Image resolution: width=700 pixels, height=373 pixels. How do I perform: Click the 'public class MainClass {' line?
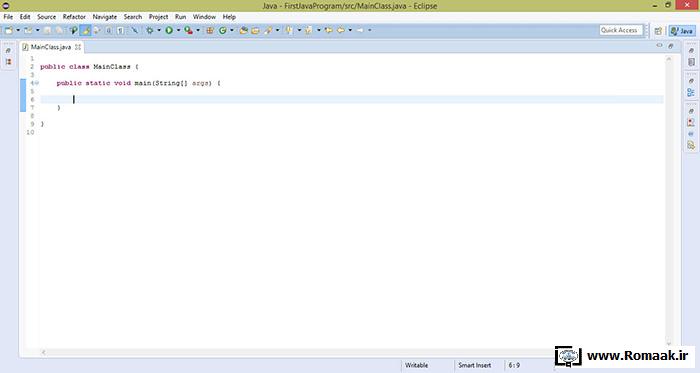[89, 66]
